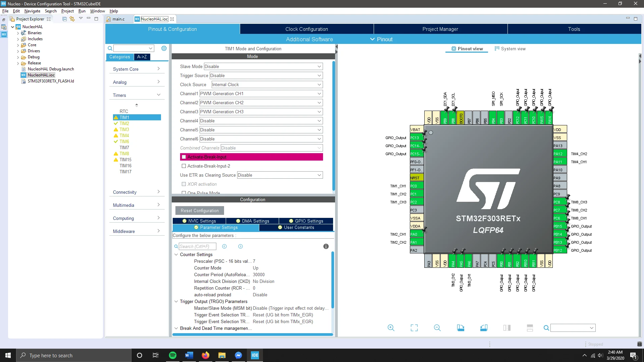Open the DMA Settings tab

click(x=253, y=221)
